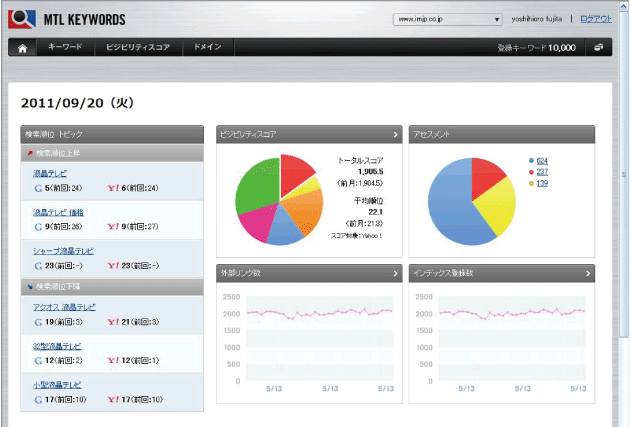
Task: Open the インデックス登録数 panel arrow
Action: (587, 273)
